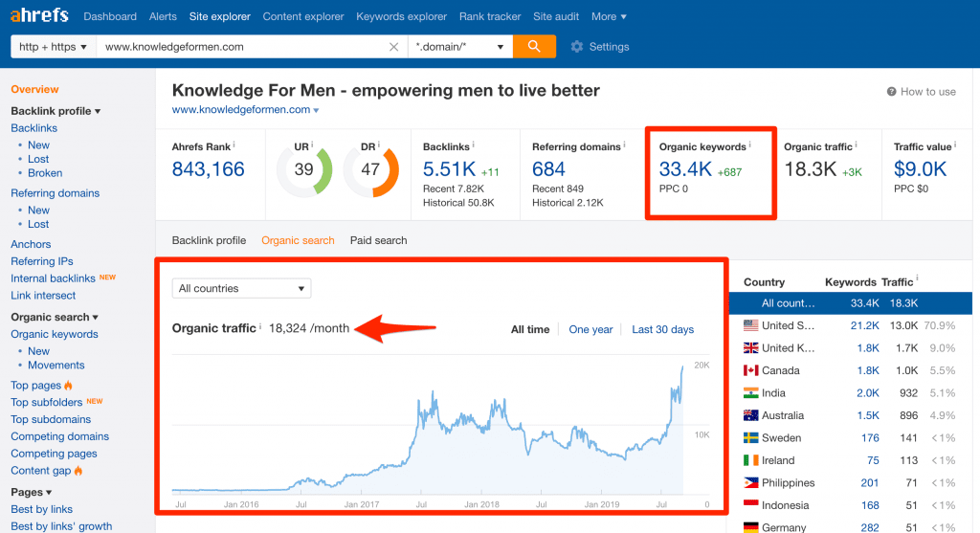
Task: Clear the URL field with the X icon
Action: click(x=393, y=47)
